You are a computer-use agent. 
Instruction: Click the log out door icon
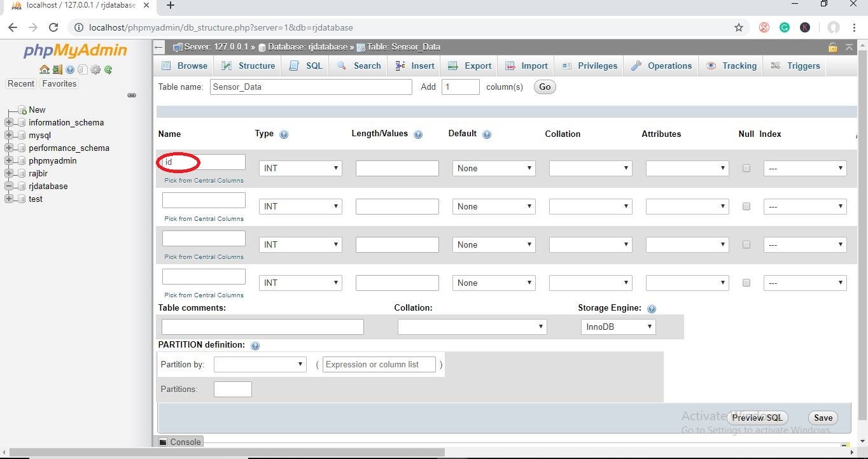point(57,69)
